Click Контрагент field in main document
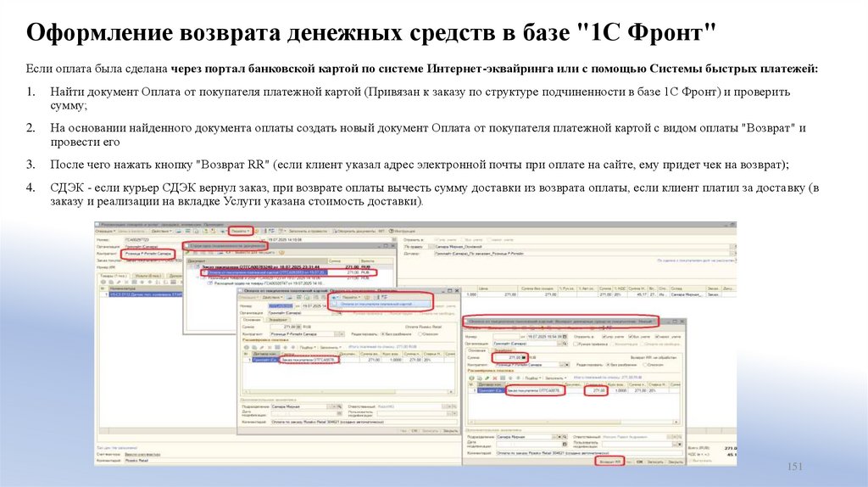Viewport: 868px width, 487px height. click(147, 254)
